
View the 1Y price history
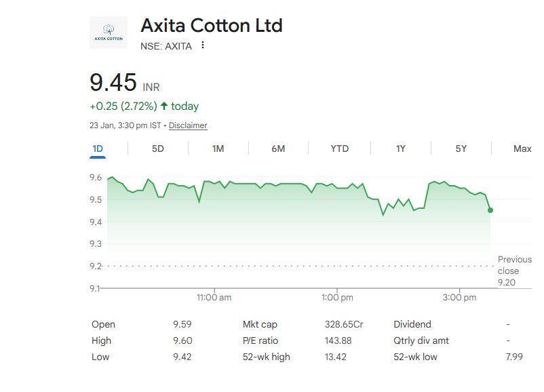coord(401,149)
